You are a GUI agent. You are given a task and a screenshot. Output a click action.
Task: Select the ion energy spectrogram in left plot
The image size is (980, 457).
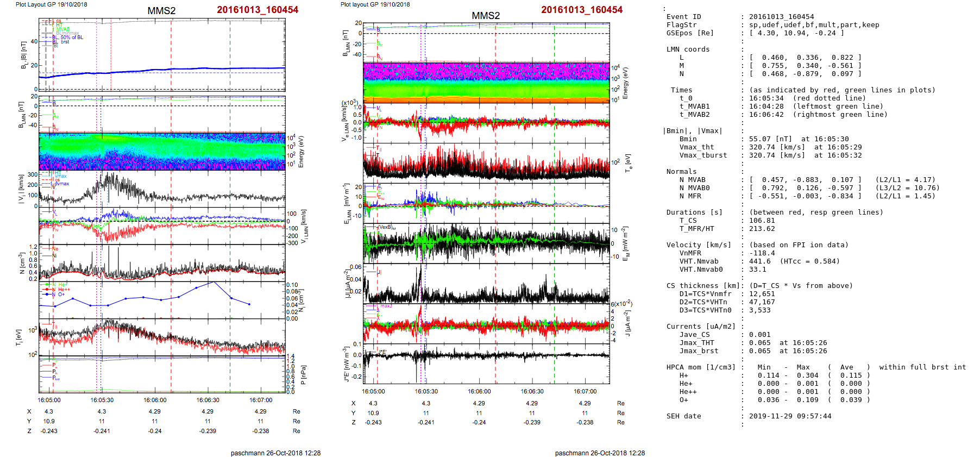(162, 152)
